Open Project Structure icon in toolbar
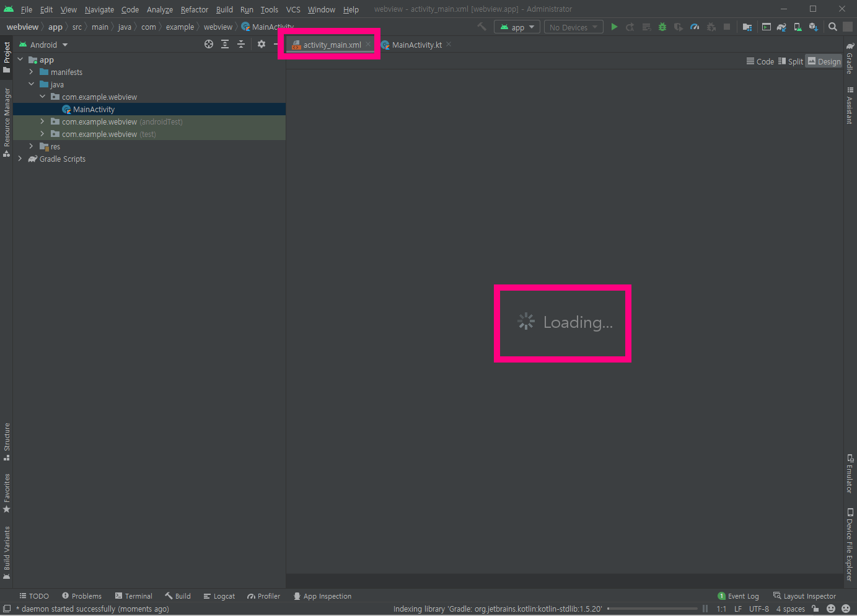This screenshot has width=857, height=616. pos(747,27)
